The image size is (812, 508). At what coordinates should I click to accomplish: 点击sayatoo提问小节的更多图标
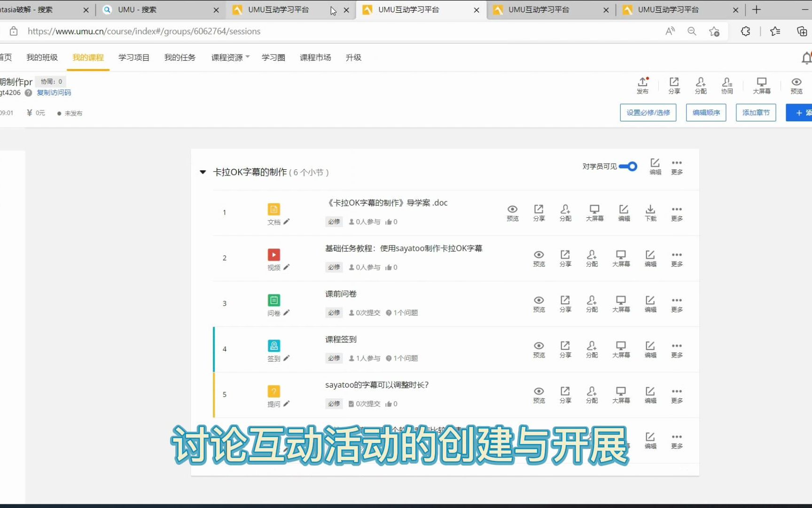click(677, 395)
